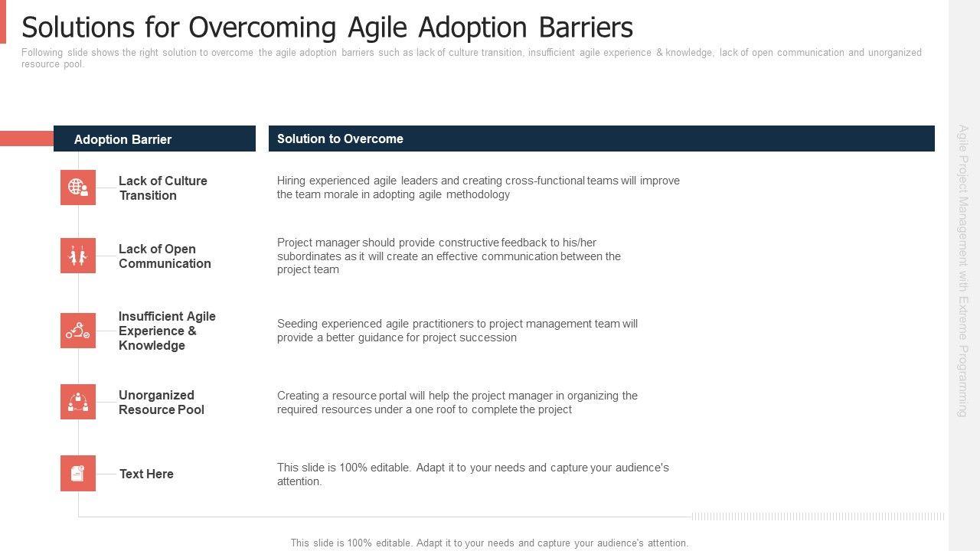980x551 pixels.
Task: Select the seeding experienced agile practitioners text
Action: [457, 331]
